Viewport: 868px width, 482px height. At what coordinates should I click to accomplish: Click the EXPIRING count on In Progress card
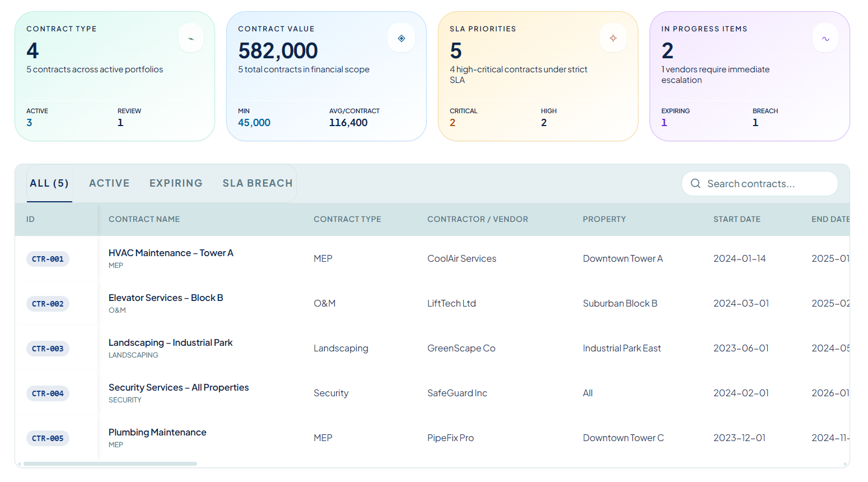coord(664,123)
